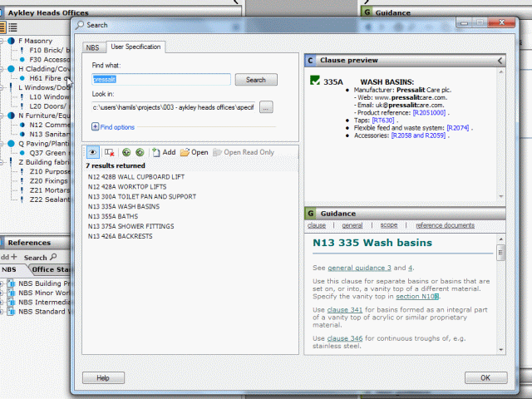
Task: Open the reference documents link
Action: click(x=446, y=225)
